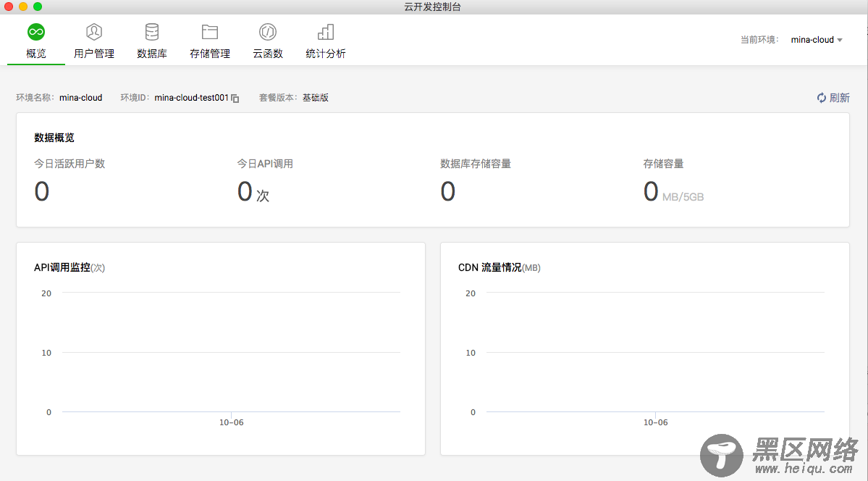
Task: Click the CDN 流量情况 chart title
Action: [490, 267]
